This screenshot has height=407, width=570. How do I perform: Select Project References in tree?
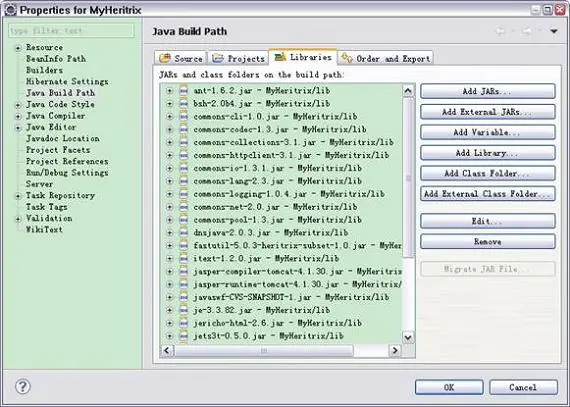click(x=67, y=162)
